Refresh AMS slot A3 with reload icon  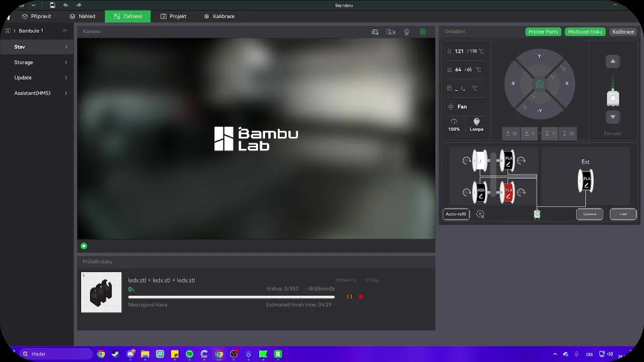point(521,192)
